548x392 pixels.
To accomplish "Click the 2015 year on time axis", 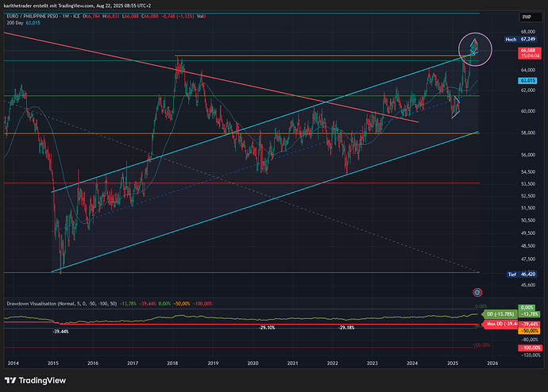I will 53,362.
